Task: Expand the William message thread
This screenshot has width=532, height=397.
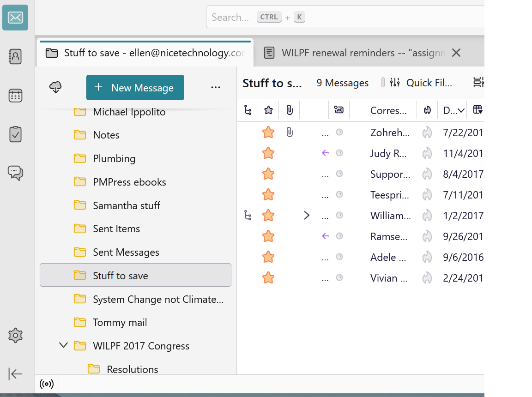Action: pos(307,215)
